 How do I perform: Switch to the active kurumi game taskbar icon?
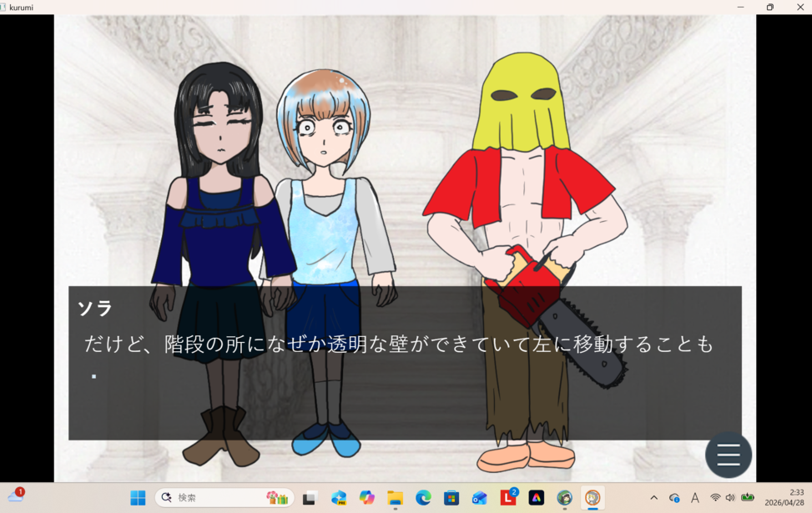[593, 498]
